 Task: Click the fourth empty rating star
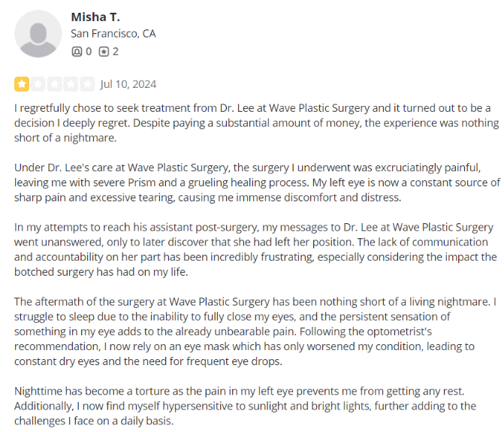click(x=71, y=84)
